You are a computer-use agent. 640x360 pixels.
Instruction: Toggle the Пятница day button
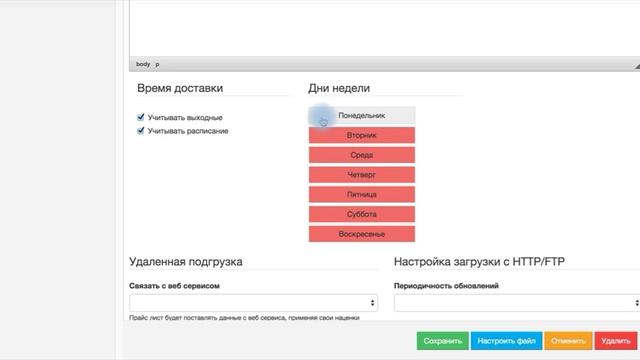point(362,194)
